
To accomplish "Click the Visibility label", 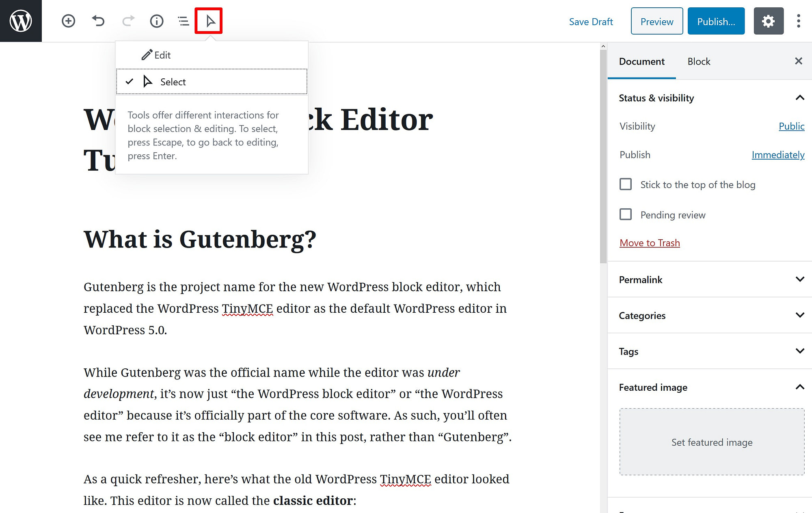I will 637,126.
